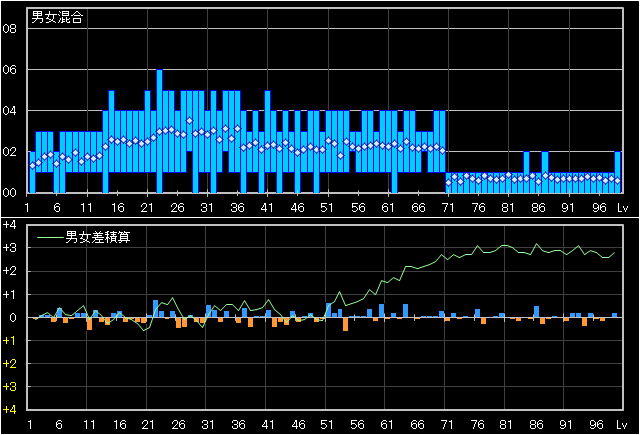The image size is (640, 435).
Task: Click level 21 tick in 男女混合 chart
Action: [x=147, y=208]
